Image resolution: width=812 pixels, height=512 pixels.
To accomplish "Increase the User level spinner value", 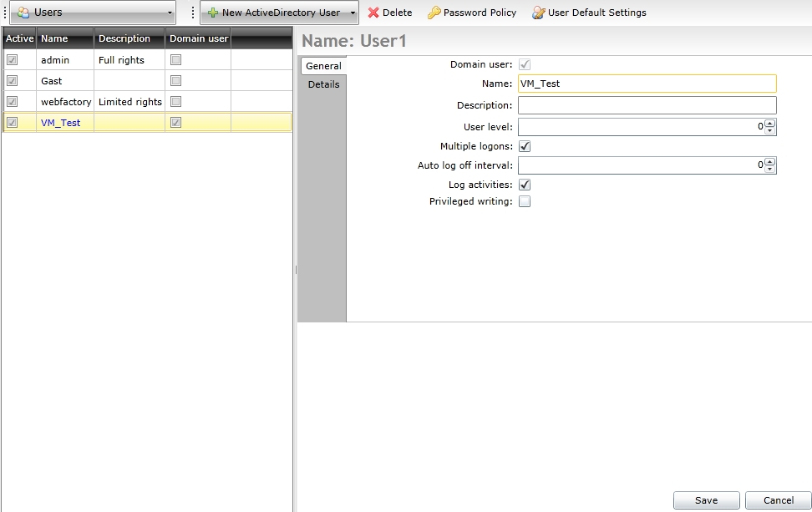I will [770, 124].
